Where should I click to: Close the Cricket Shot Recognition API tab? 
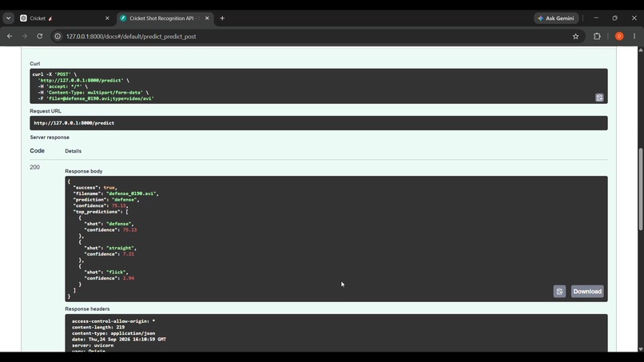207,18
